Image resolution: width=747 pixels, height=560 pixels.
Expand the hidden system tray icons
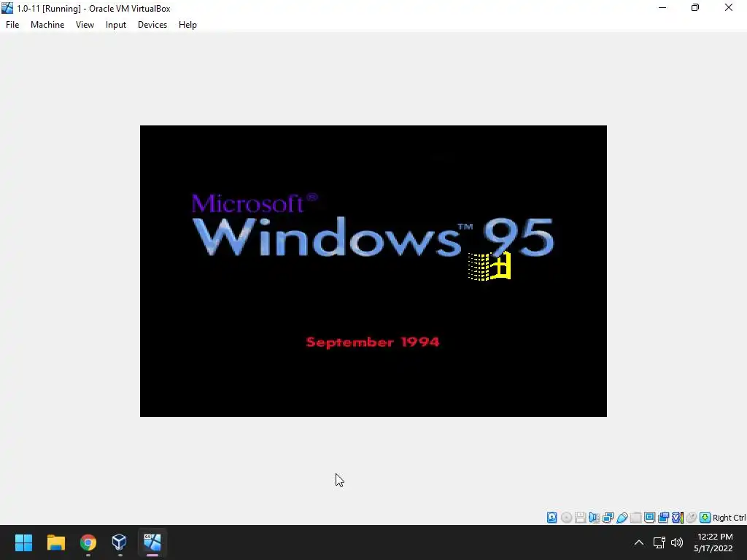coord(639,542)
